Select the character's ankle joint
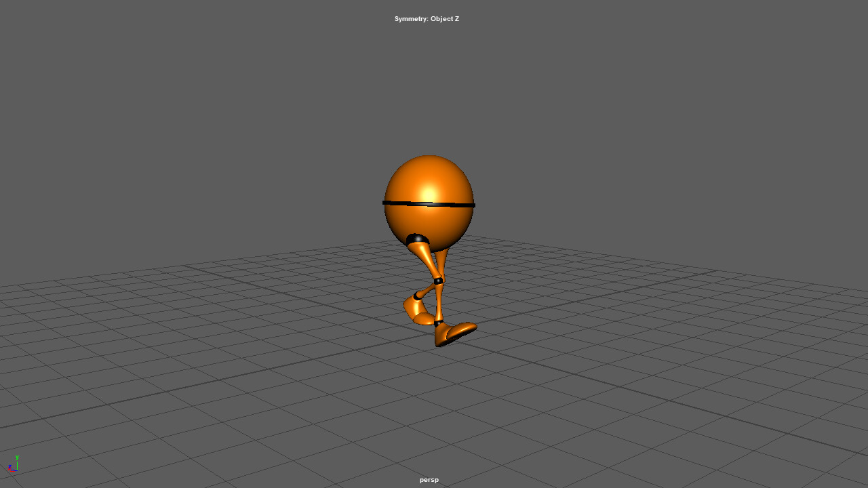Image resolution: width=868 pixels, height=488 pixels. click(x=437, y=323)
